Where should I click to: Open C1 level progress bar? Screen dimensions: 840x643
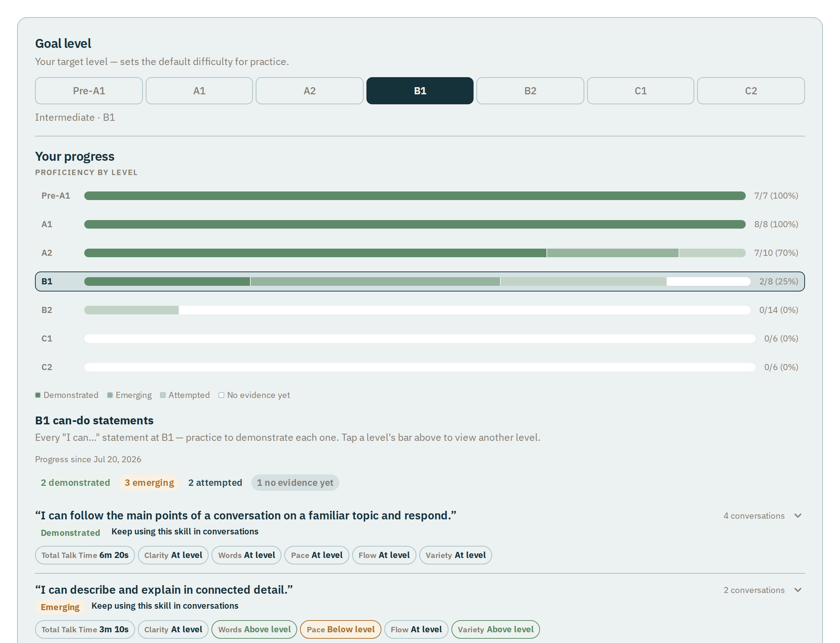pyautogui.click(x=420, y=339)
